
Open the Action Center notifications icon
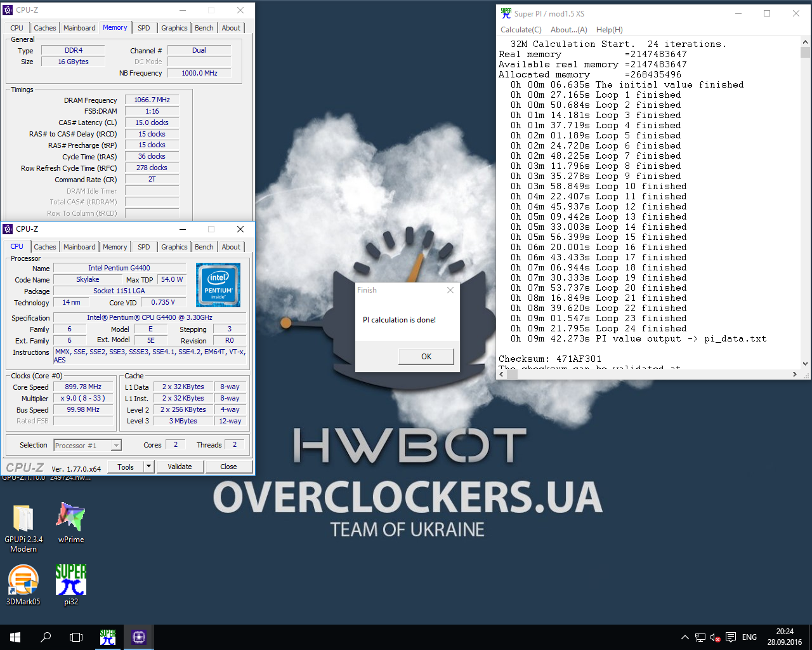coord(731,637)
